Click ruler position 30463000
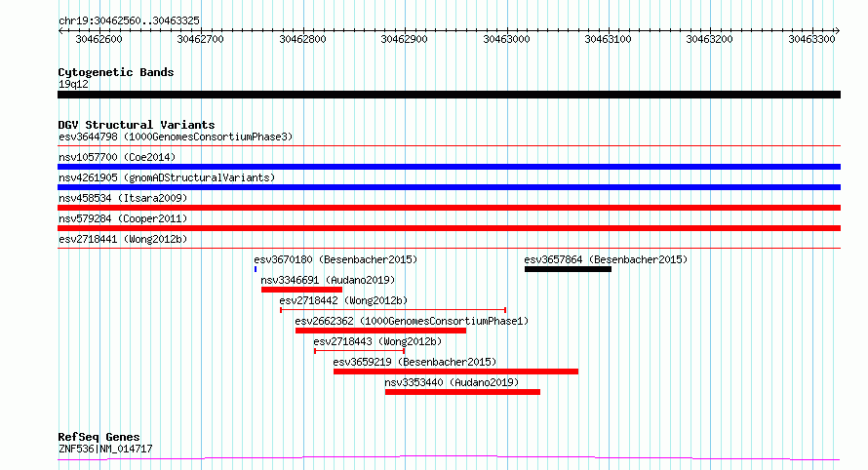The height and width of the screenshot is (470, 868). point(506,39)
